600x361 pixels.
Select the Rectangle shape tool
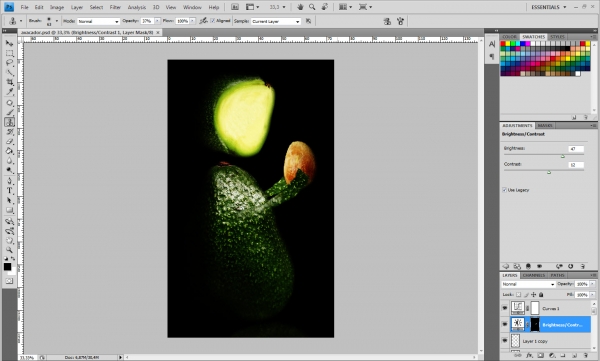pyautogui.click(x=9, y=210)
